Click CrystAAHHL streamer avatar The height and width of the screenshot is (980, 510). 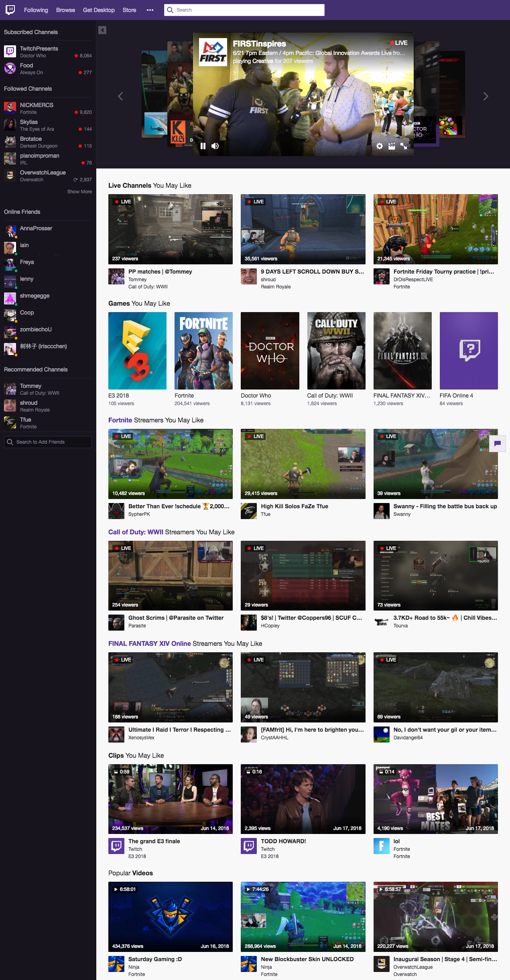249,734
